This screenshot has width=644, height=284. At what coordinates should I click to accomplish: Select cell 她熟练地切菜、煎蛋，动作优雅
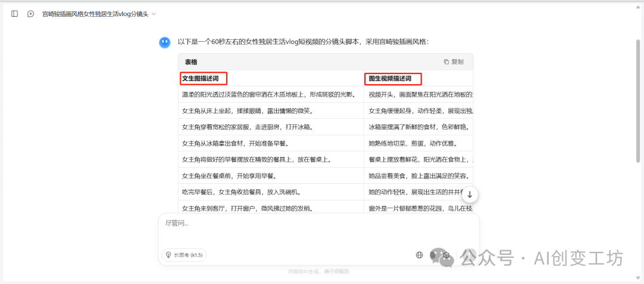[x=419, y=143]
